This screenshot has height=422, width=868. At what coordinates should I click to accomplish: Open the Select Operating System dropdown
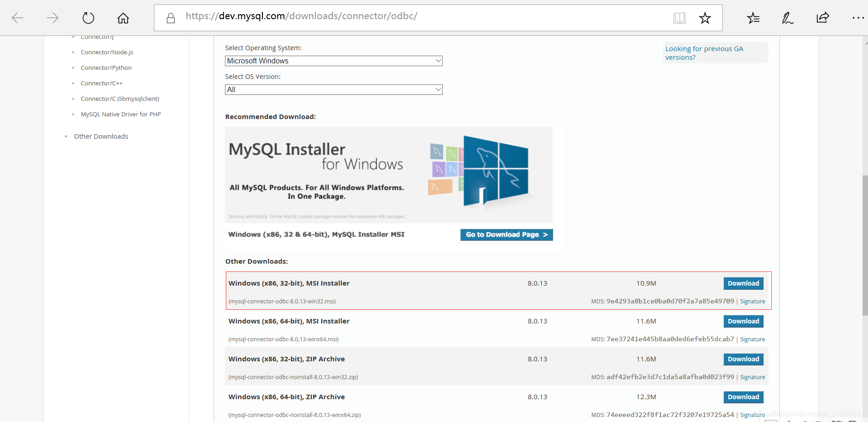tap(334, 61)
